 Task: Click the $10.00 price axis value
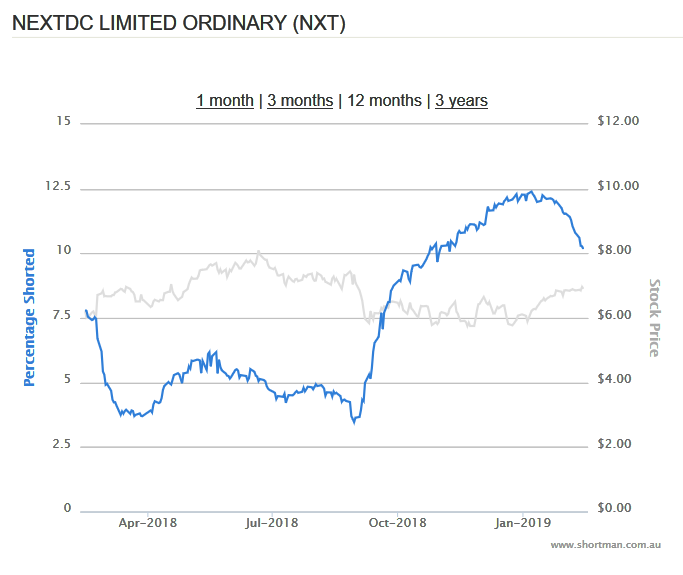pos(618,186)
